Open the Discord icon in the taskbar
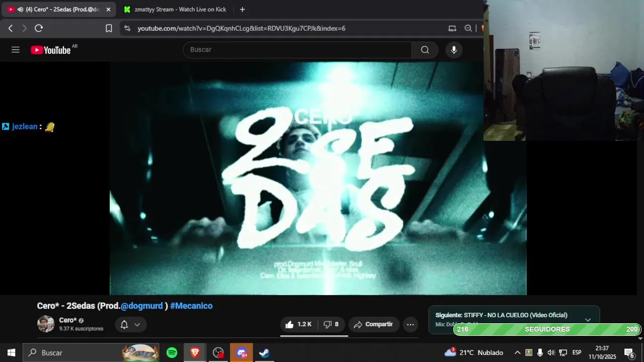Image resolution: width=644 pixels, height=362 pixels. 242,353
